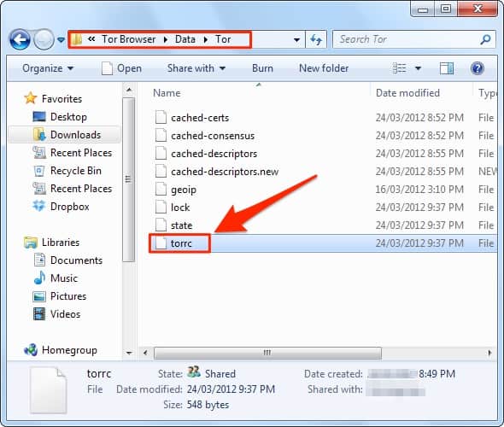Click the horizontal scrollbar right arrow
The width and height of the screenshot is (504, 427).
coord(489,353)
